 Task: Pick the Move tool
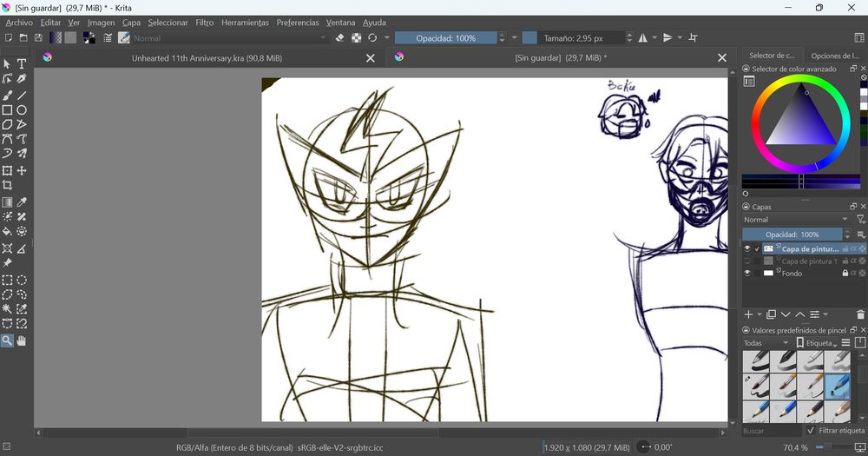click(22, 171)
